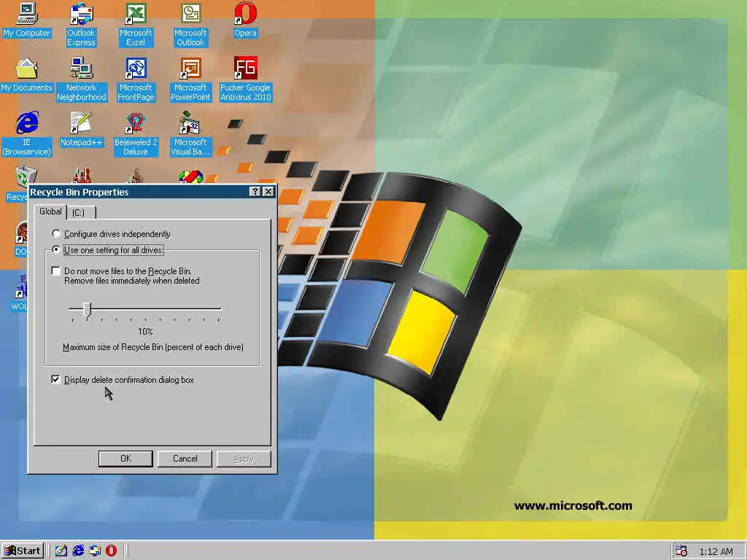Click the Cancel button
Screen dimensions: 747x560
185,459
